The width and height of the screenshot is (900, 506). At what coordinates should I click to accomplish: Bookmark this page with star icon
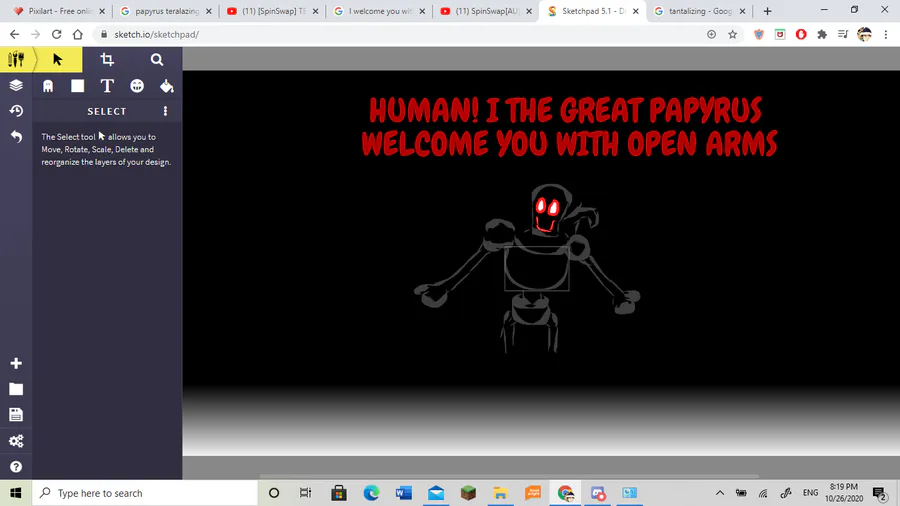pos(732,34)
